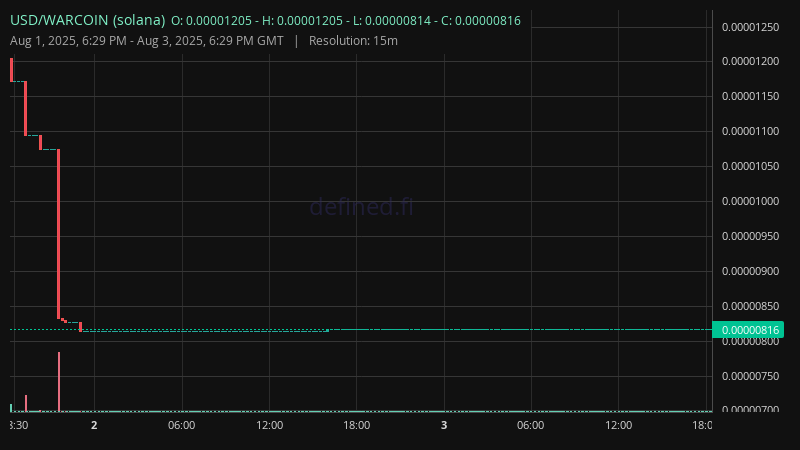This screenshot has height=450, width=800.
Task: Click the first red candle near 0.00001200
Action: [x=12, y=70]
